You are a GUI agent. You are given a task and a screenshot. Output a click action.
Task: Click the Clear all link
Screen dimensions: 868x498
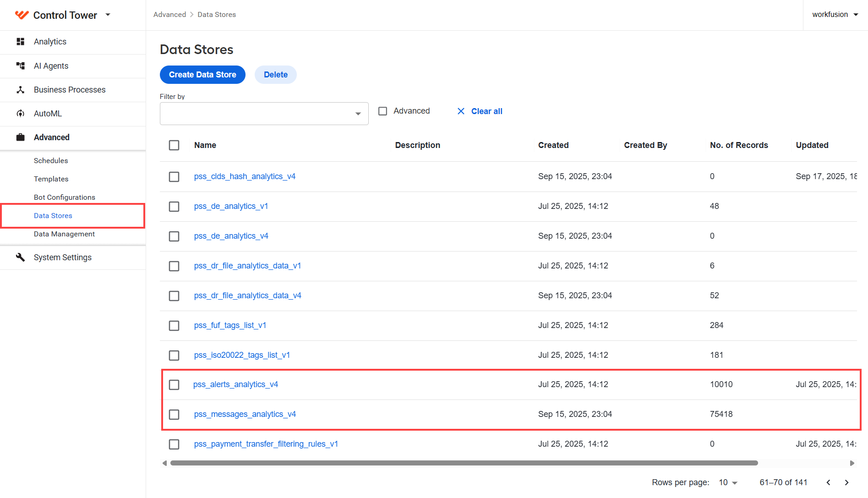point(487,111)
